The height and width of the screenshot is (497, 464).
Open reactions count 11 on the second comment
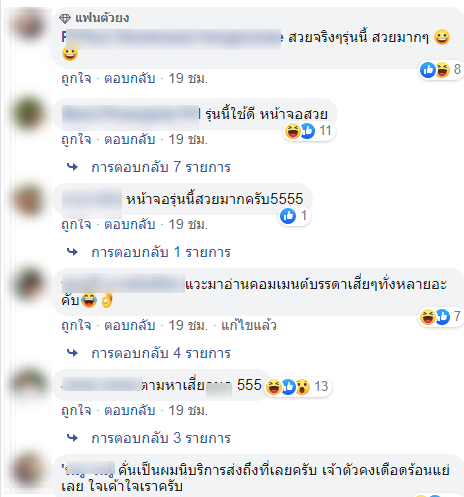[309, 131]
